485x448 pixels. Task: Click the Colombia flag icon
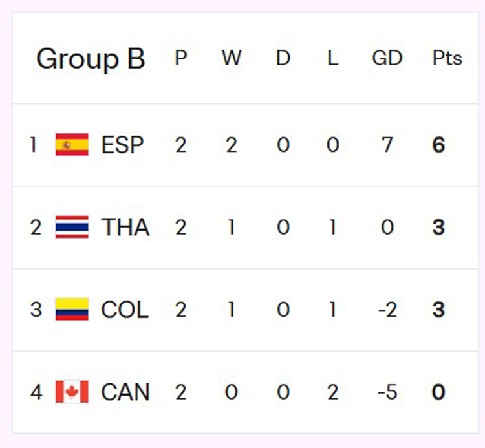72,310
